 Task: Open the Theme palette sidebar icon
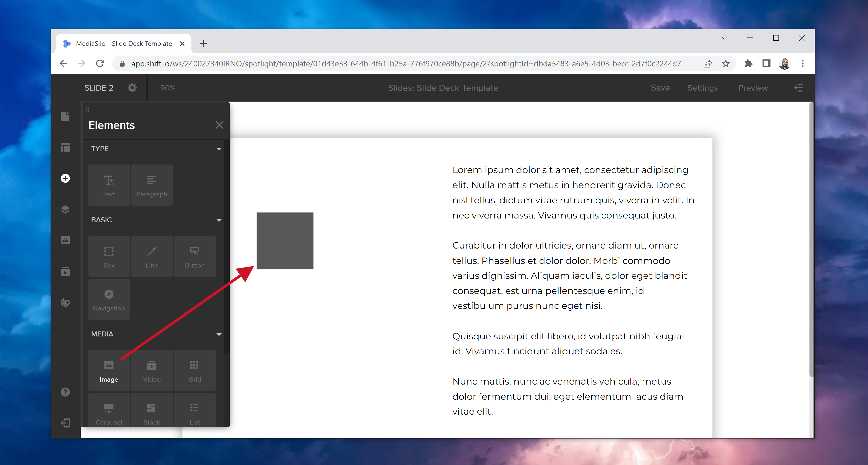[65, 302]
